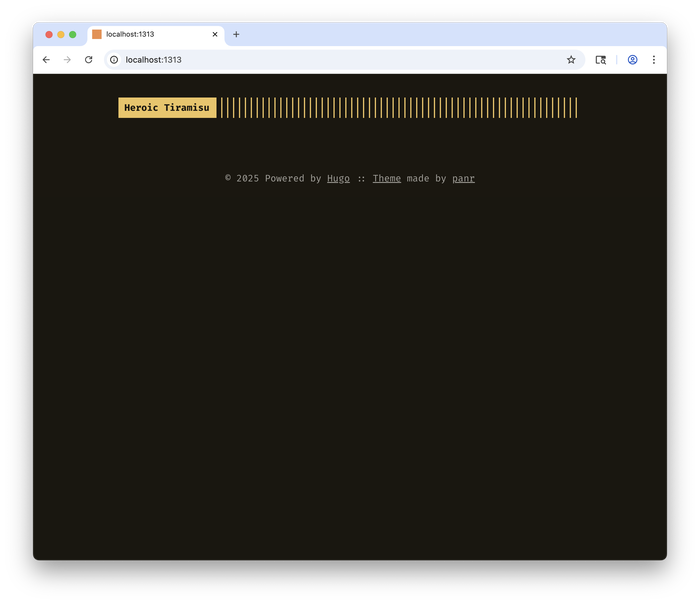Open the tab search side panel icon
This screenshot has width=700, height=604.
coord(601,60)
